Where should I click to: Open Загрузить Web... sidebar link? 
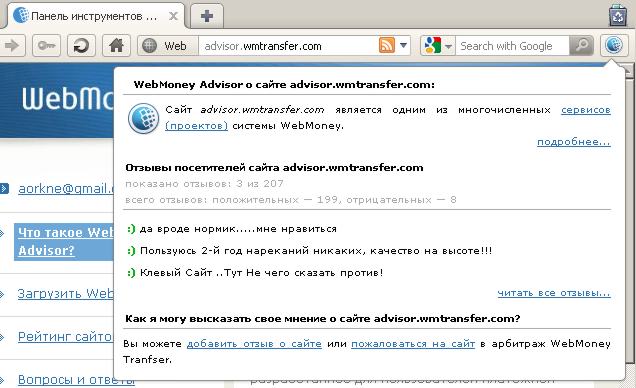point(65,294)
